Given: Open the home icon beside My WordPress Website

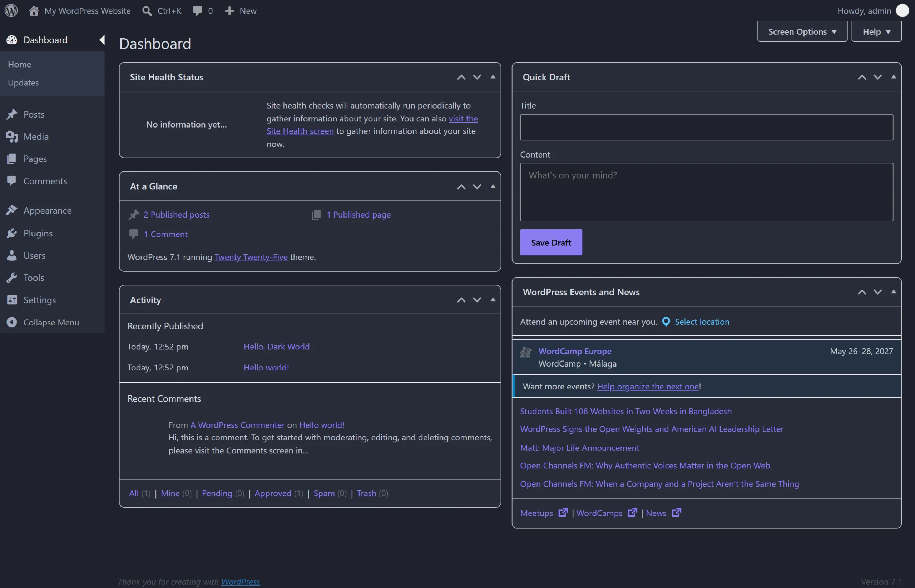Looking at the screenshot, I should point(34,10).
